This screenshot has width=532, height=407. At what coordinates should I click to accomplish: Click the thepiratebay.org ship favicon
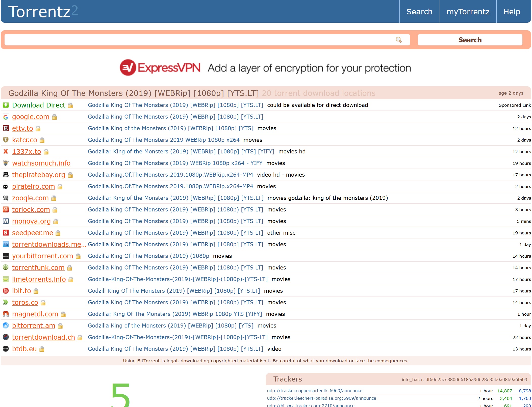6,175
